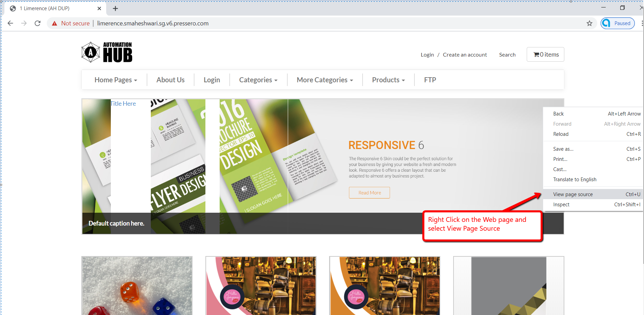Click the browser Forward arrow button
This screenshot has height=315, width=644.
tap(24, 23)
